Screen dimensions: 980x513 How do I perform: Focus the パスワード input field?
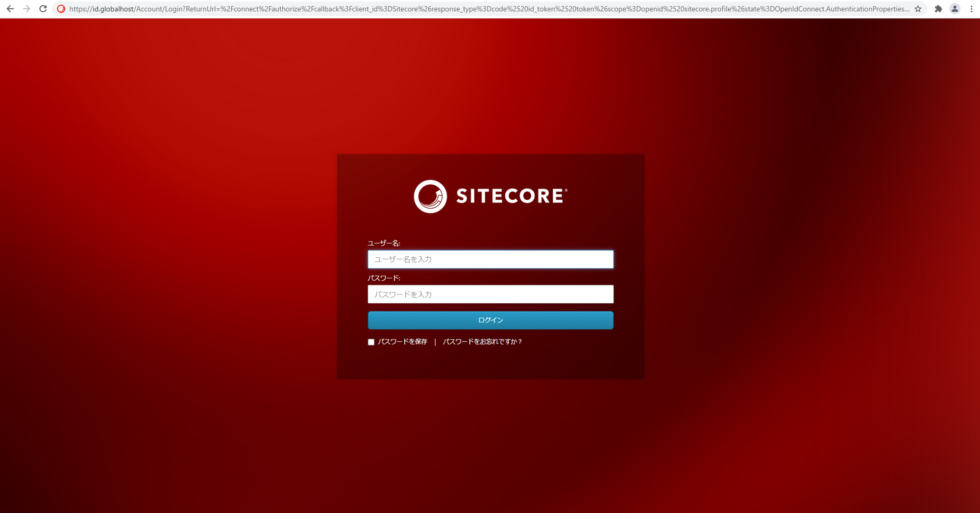click(x=490, y=294)
